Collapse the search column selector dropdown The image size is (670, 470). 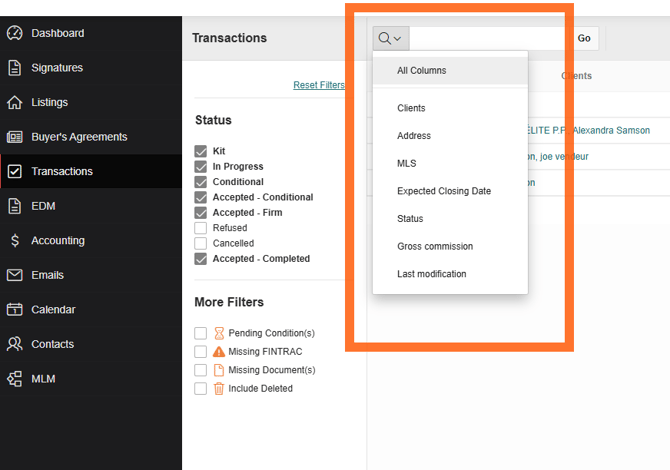tap(390, 39)
